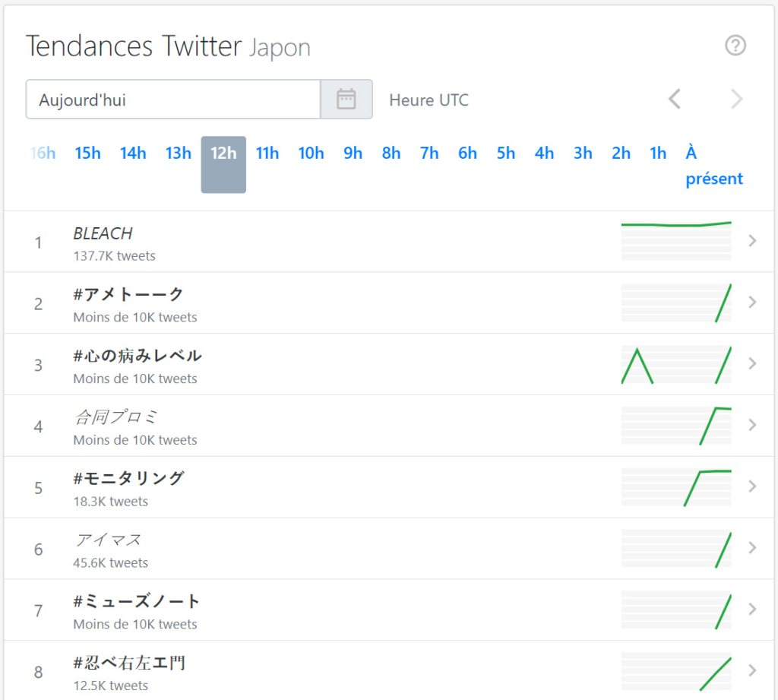Expand details chevron for #忍べ右左エ門 trend
The height and width of the screenshot is (700, 778).
point(752,671)
